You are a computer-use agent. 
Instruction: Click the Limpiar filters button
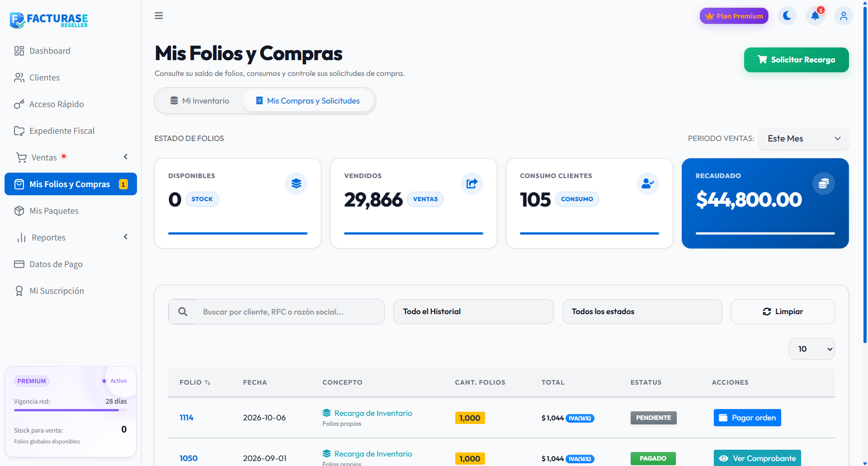[783, 311]
